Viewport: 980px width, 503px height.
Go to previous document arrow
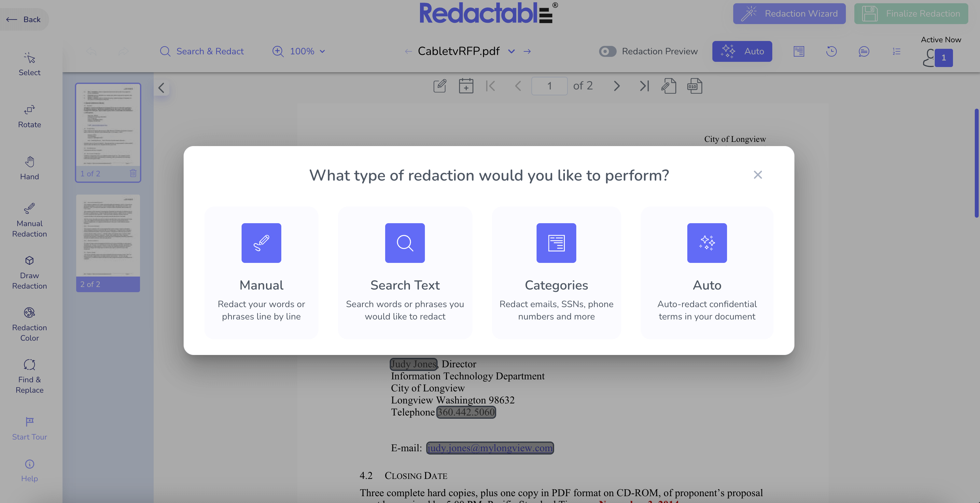(408, 51)
